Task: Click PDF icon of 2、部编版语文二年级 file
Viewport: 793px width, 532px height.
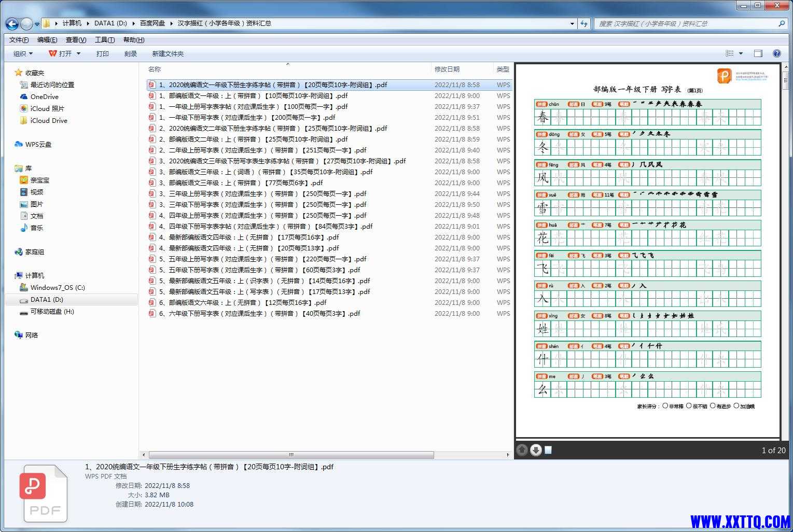Action: coord(152,139)
